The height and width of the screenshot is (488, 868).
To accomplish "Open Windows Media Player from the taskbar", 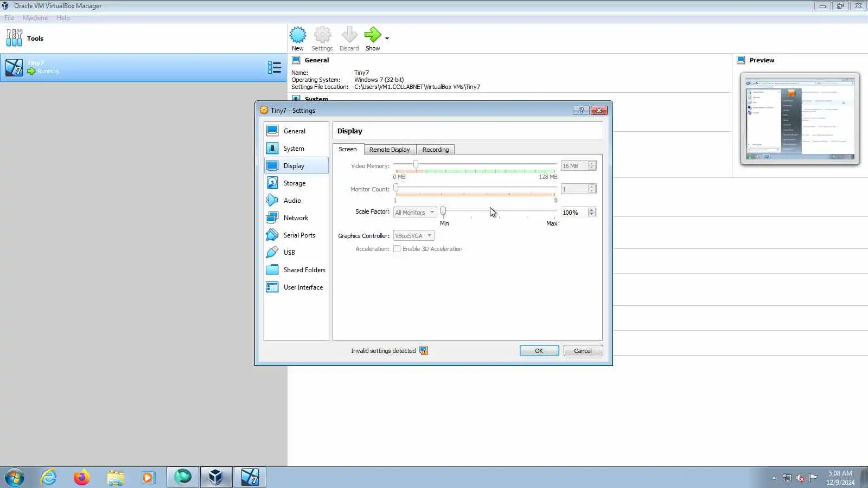I will click(x=148, y=478).
